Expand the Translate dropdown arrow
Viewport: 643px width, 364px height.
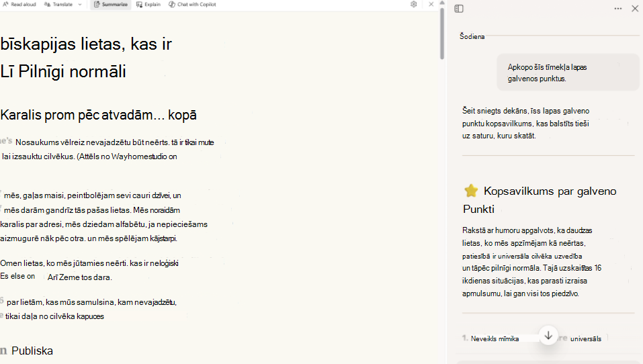point(80,5)
